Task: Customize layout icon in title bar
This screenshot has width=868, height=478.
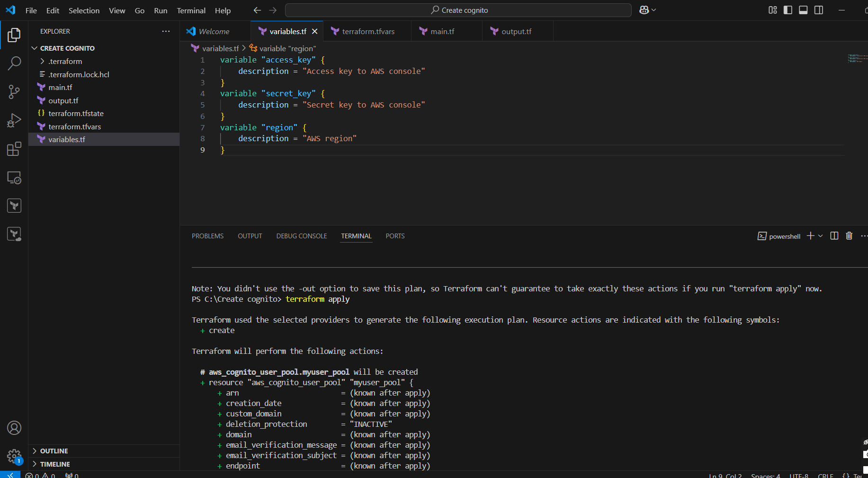Action: pyautogui.click(x=773, y=10)
